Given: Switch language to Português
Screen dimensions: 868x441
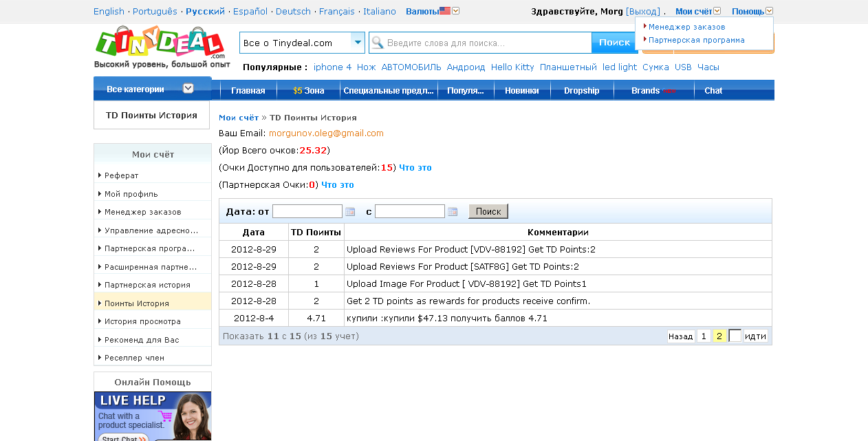Looking at the screenshot, I should click(155, 11).
